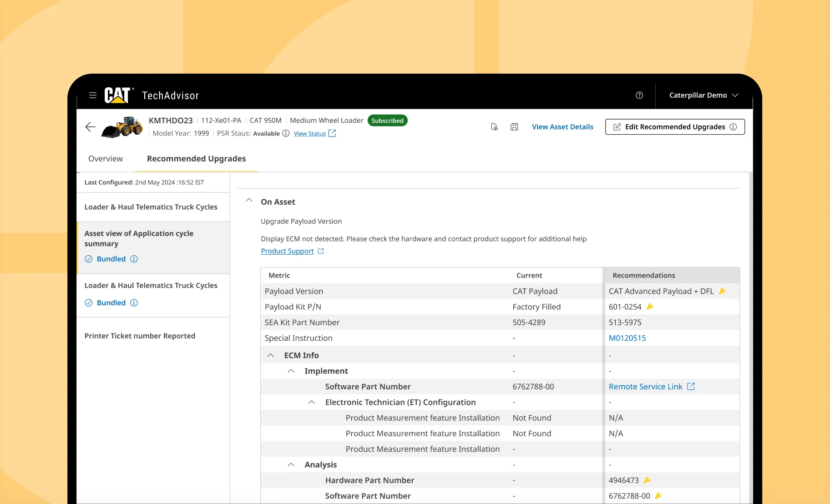Click the document settings icon near View Asset Details
The width and height of the screenshot is (830, 504).
(494, 127)
